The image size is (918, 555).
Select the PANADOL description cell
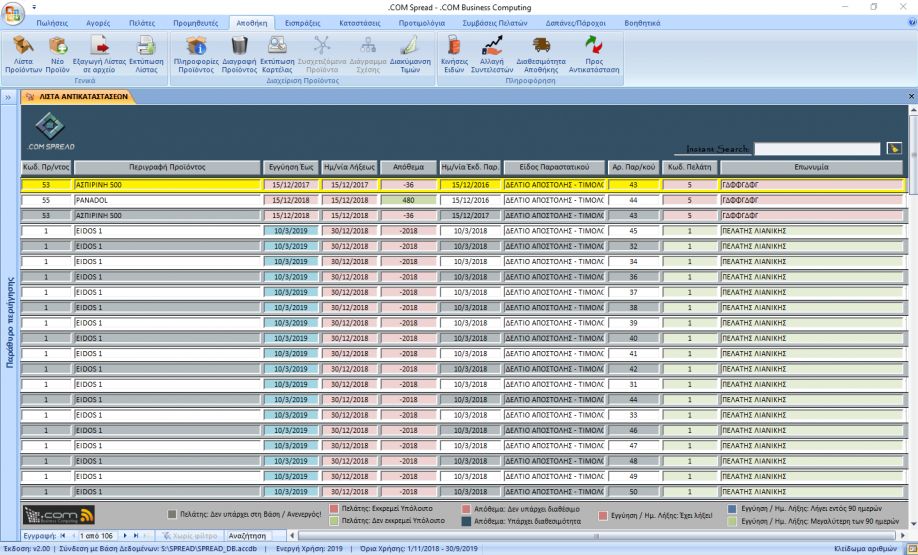pyautogui.click(x=167, y=200)
